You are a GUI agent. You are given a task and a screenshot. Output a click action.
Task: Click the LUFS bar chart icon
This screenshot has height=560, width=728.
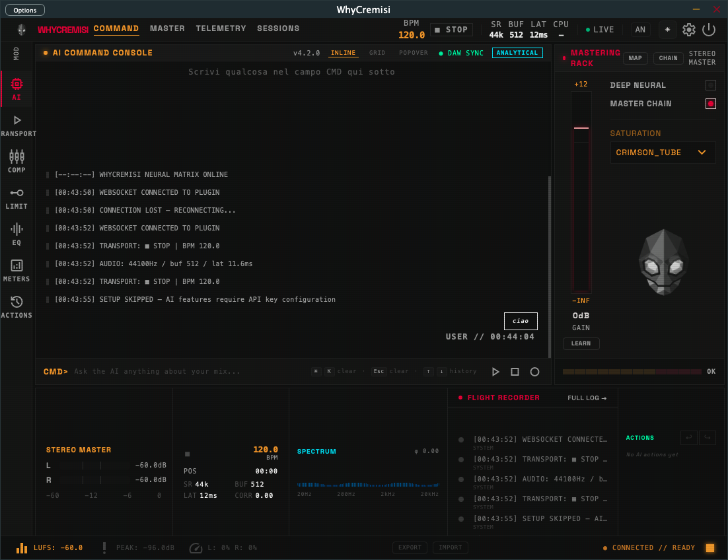22,548
